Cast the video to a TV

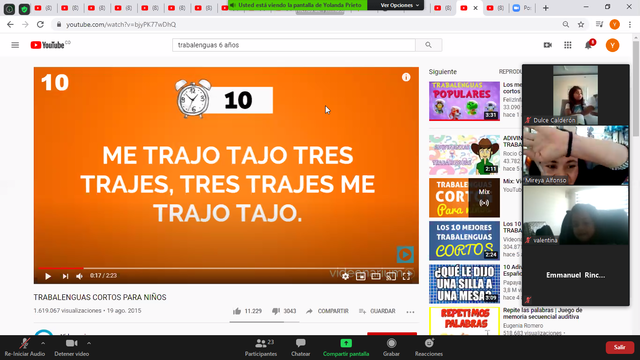click(391, 276)
